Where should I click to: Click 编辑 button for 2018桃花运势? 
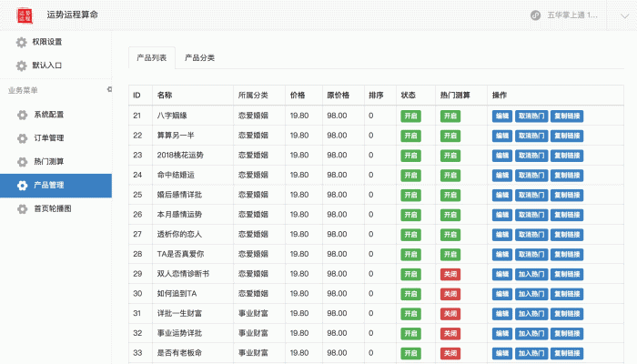click(502, 155)
